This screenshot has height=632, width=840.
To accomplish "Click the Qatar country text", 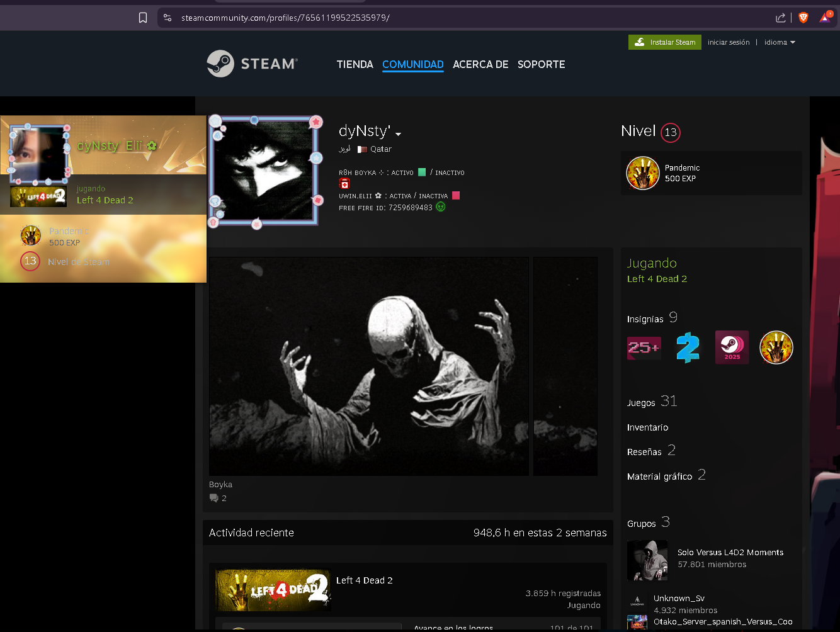I will (x=381, y=149).
